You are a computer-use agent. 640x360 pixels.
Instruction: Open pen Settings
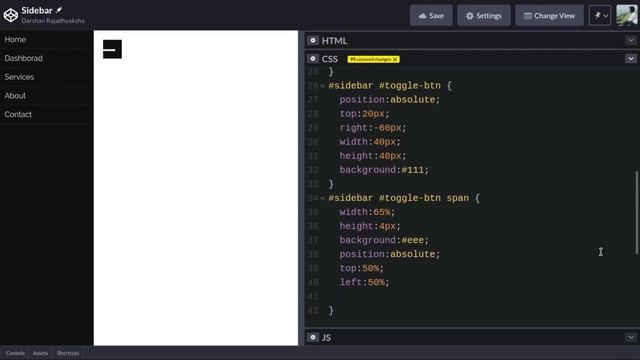484,16
